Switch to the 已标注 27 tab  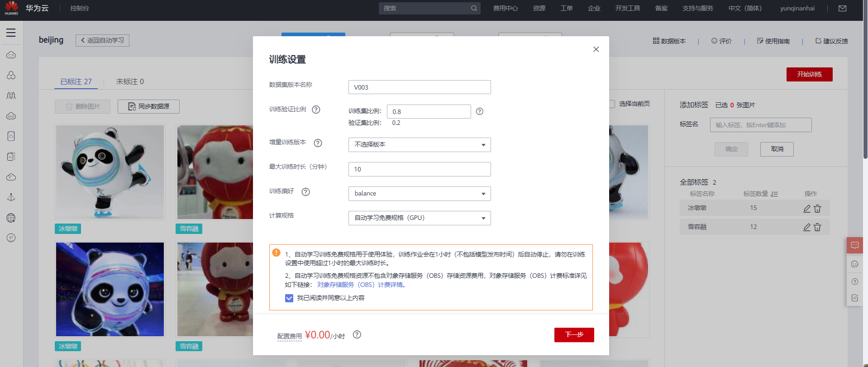tap(76, 81)
